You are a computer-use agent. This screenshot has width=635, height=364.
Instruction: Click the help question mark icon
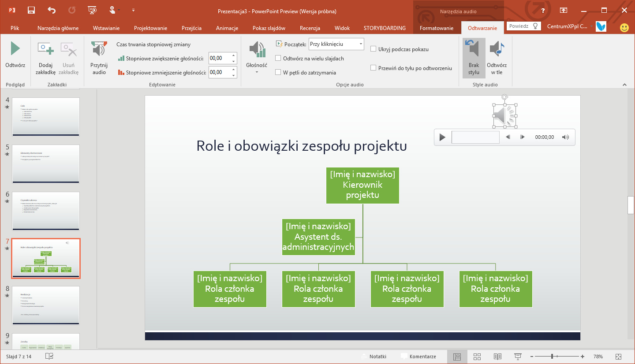coord(543,10)
